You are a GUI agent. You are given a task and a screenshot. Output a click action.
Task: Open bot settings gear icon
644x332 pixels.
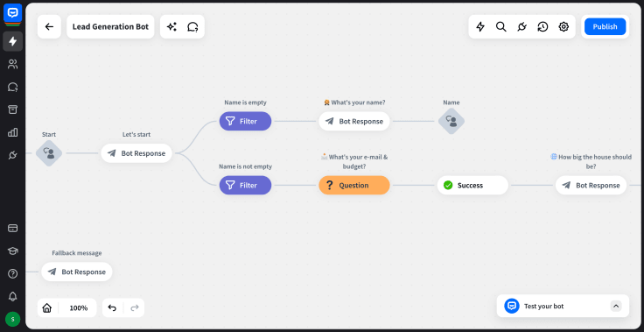pyautogui.click(x=563, y=27)
